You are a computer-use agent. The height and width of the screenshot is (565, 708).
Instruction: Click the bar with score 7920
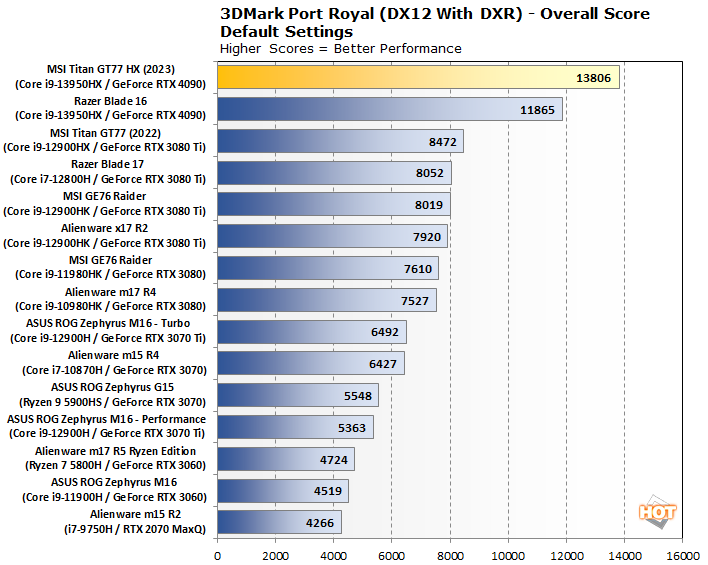(333, 236)
